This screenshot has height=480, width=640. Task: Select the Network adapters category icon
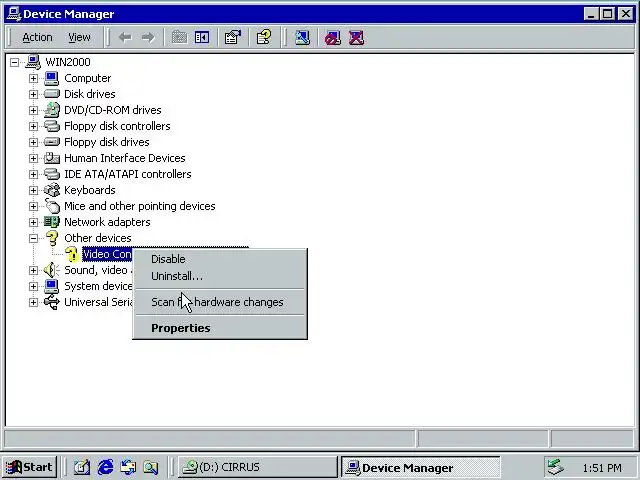(51, 222)
